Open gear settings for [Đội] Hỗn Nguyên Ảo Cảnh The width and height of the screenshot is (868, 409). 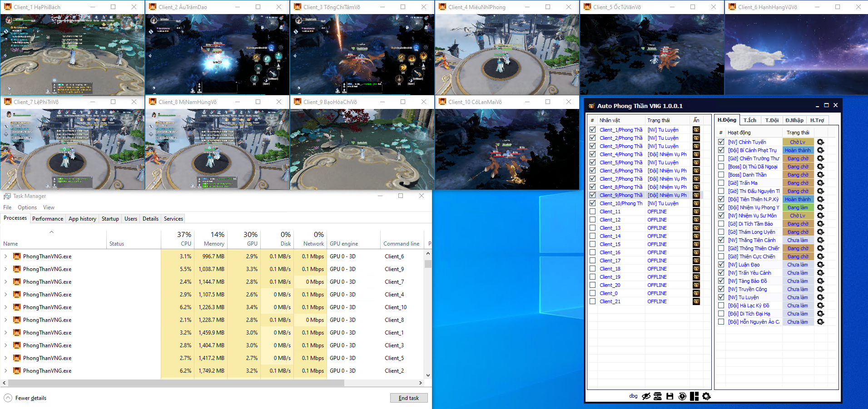tap(820, 322)
